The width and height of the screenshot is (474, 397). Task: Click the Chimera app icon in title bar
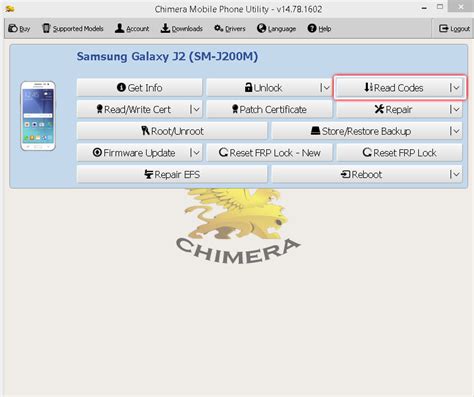pyautogui.click(x=10, y=9)
